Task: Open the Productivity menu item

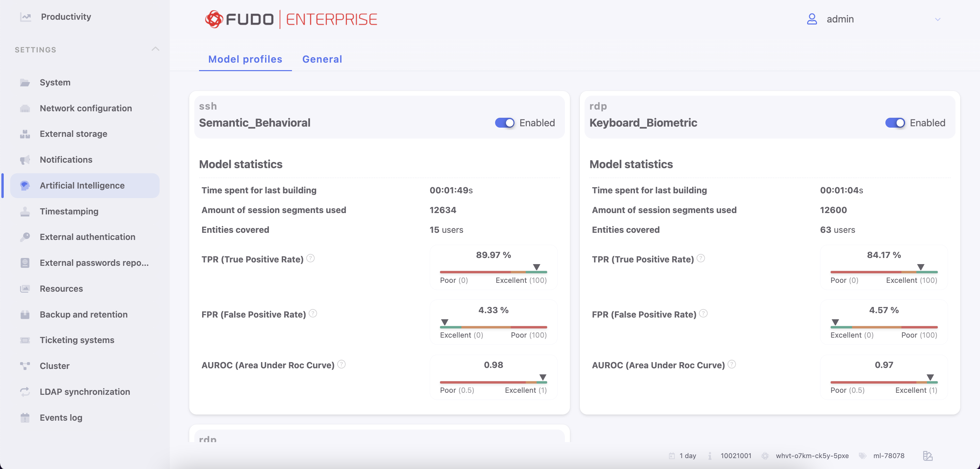Action: point(66,17)
